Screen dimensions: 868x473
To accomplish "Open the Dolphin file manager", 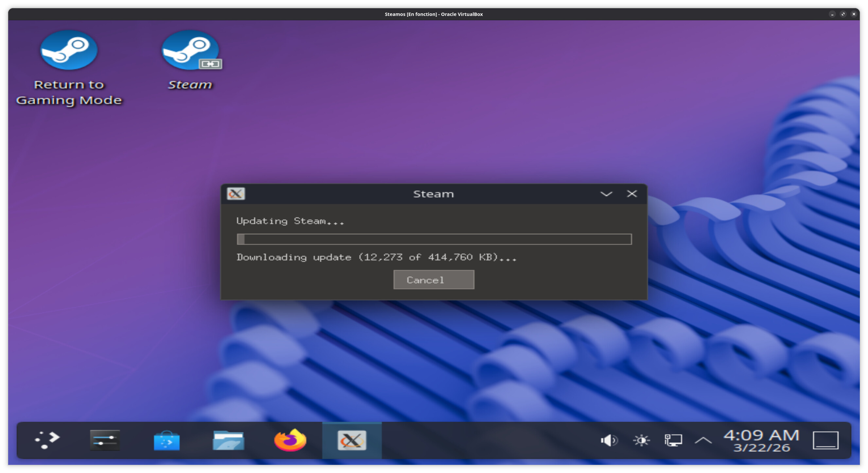I will coord(228,440).
